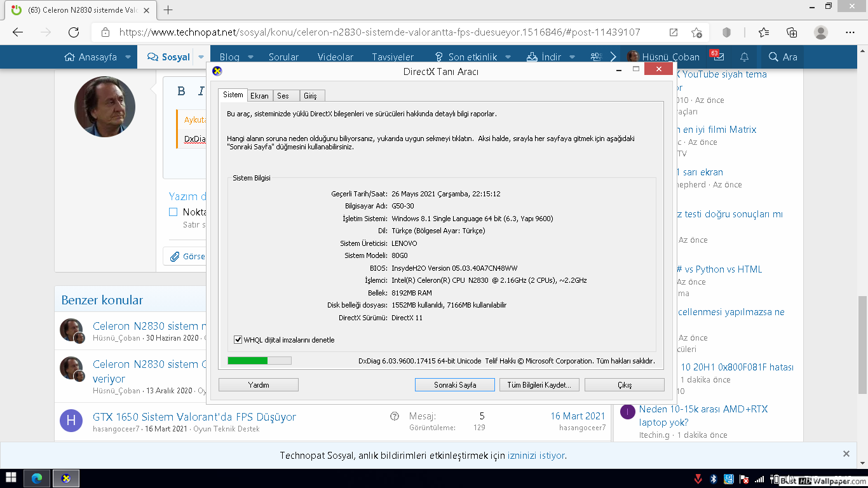Switch to the Ekran tab
Viewport: 868px width, 488px height.
259,96
